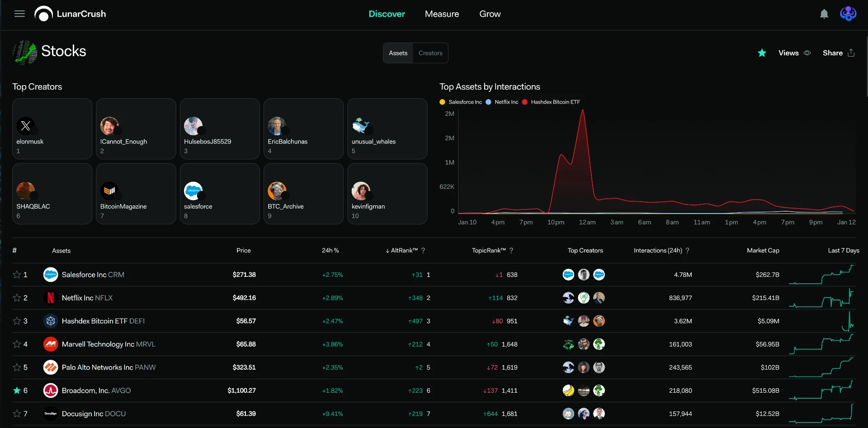Open the hamburger menu

tap(19, 14)
